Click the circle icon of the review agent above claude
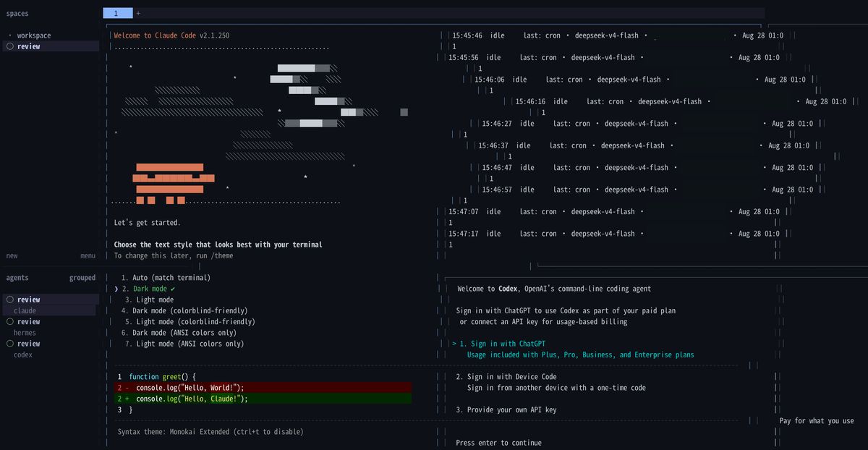This screenshot has height=450, width=868. pos(9,300)
